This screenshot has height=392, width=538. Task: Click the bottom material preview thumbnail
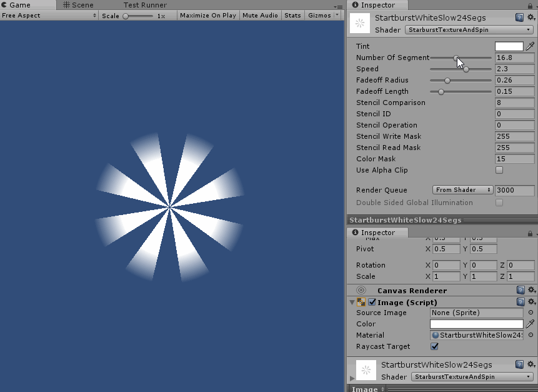point(366,370)
